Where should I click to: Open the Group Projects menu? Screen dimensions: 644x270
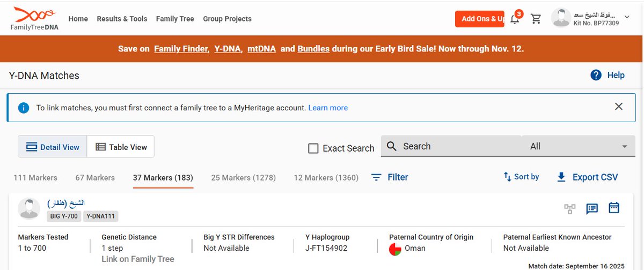227,19
